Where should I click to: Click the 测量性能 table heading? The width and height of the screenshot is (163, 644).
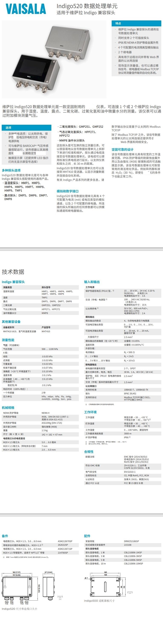click(x=8, y=340)
